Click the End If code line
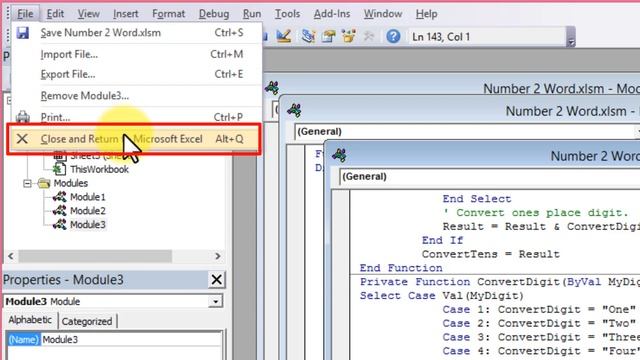The image size is (640, 360). tap(442, 240)
